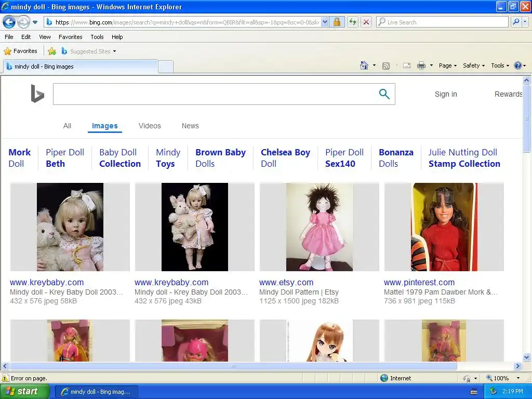
Task: Click the Rewards link
Action: pos(508,95)
